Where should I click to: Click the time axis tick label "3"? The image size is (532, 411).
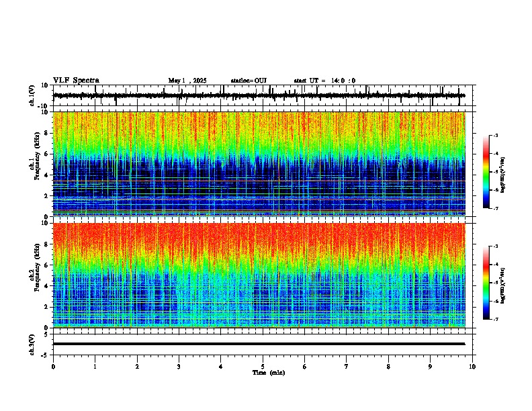[x=179, y=367]
